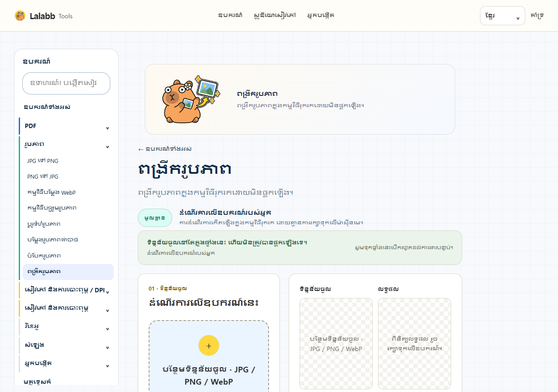Open the កម្មវិធីបង្រួមរូបភាព tool
This screenshot has height=392, width=558.
click(x=68, y=208)
